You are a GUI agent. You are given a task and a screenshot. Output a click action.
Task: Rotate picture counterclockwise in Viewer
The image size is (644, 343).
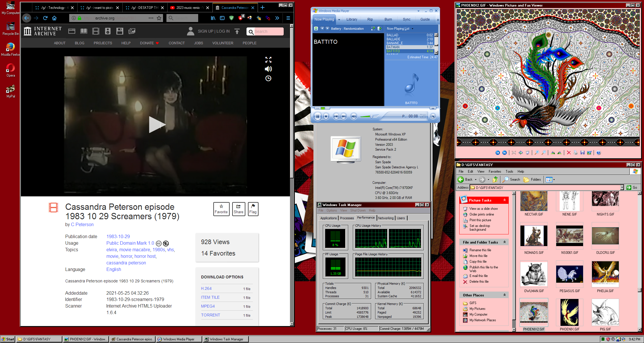(560, 153)
